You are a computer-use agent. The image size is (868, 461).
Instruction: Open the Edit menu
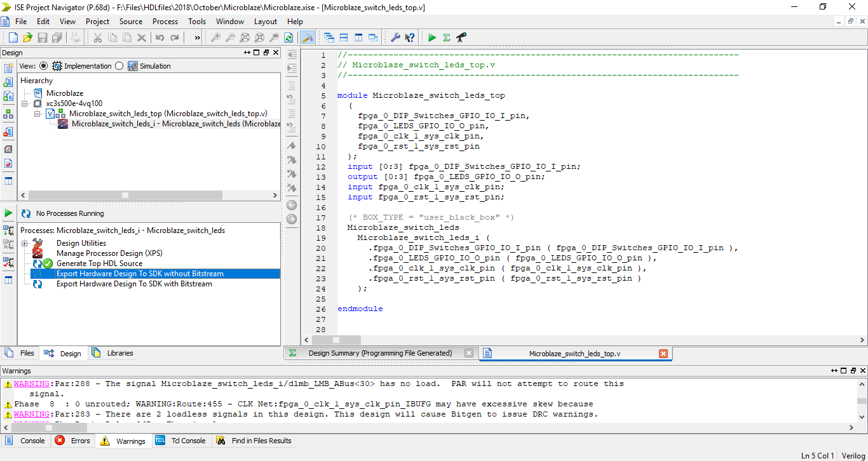coord(43,21)
